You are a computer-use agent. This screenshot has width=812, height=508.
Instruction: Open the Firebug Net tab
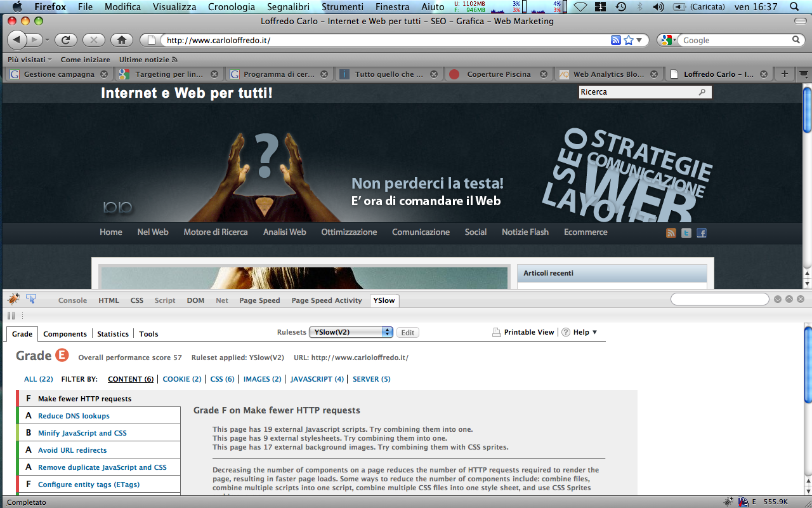point(222,300)
